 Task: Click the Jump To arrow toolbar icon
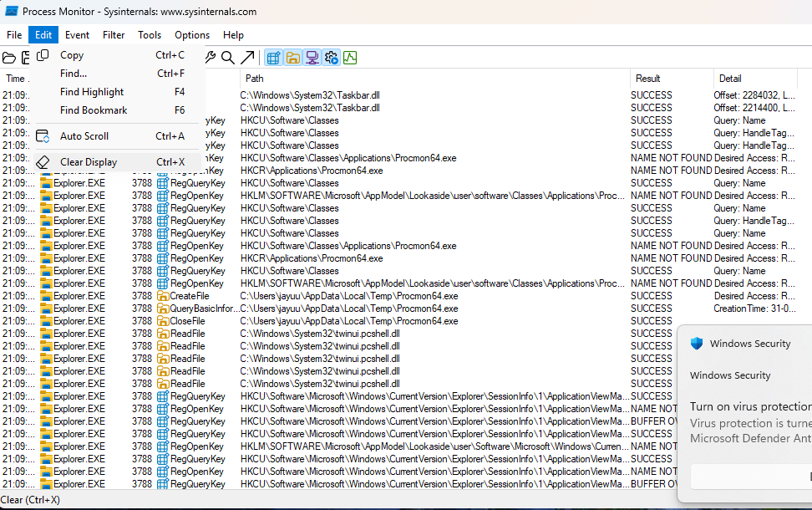pyautogui.click(x=247, y=58)
